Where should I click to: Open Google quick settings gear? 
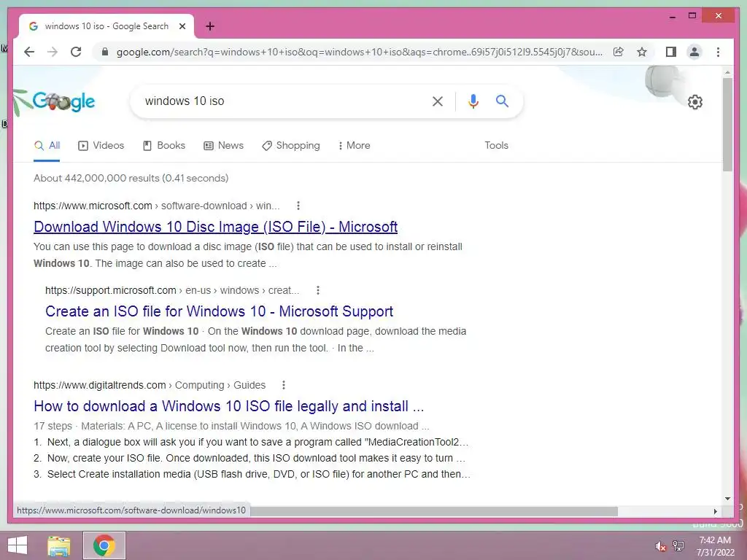[694, 102]
